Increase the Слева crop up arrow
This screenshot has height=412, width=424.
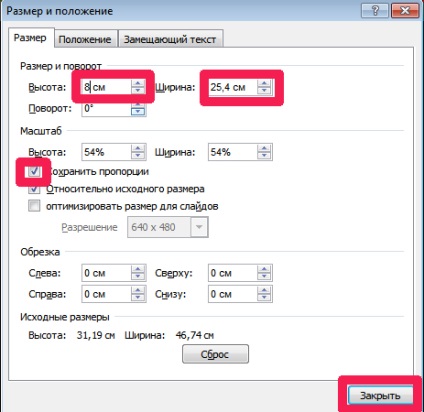pos(138,269)
